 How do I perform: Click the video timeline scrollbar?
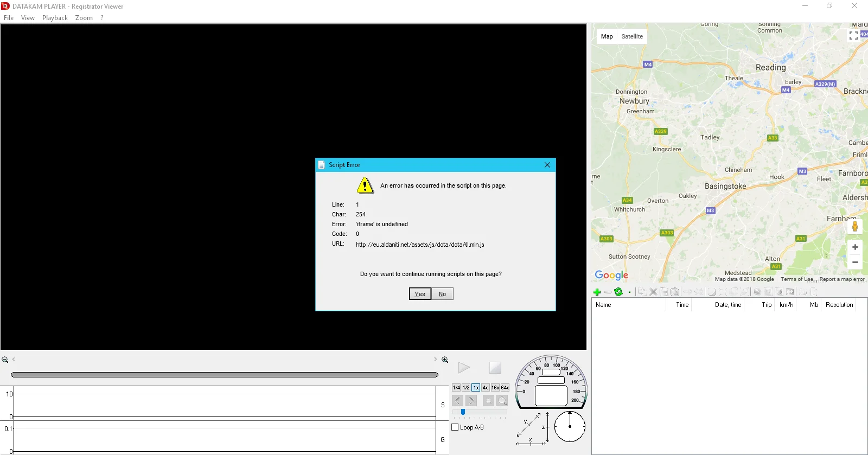click(x=225, y=375)
